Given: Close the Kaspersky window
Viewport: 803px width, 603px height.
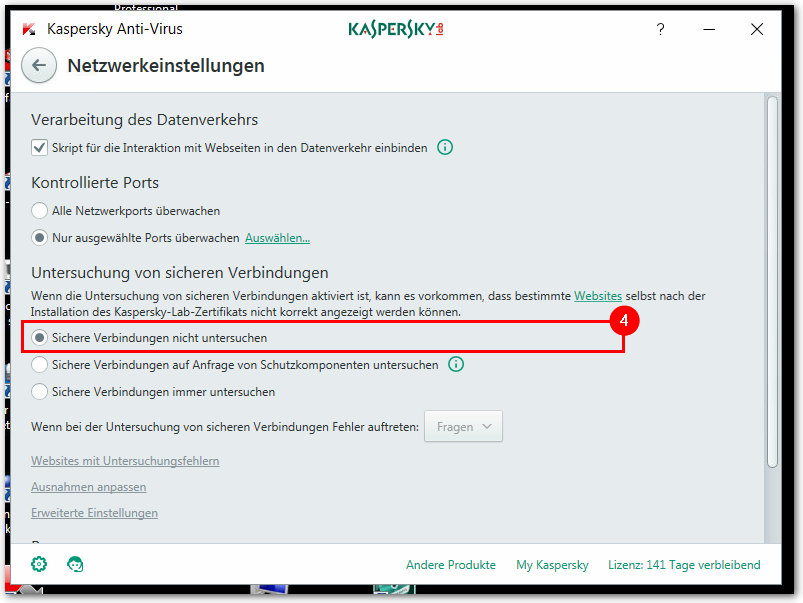Looking at the screenshot, I should click(757, 29).
